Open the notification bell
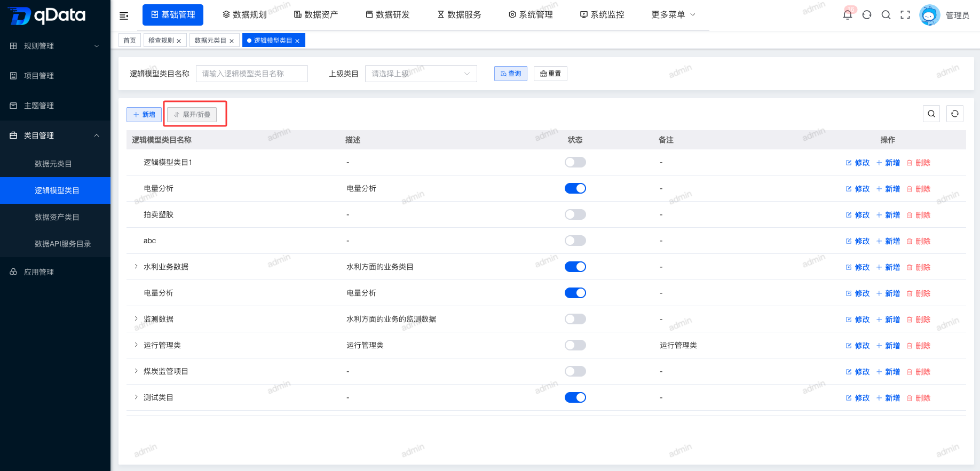 pyautogui.click(x=848, y=15)
